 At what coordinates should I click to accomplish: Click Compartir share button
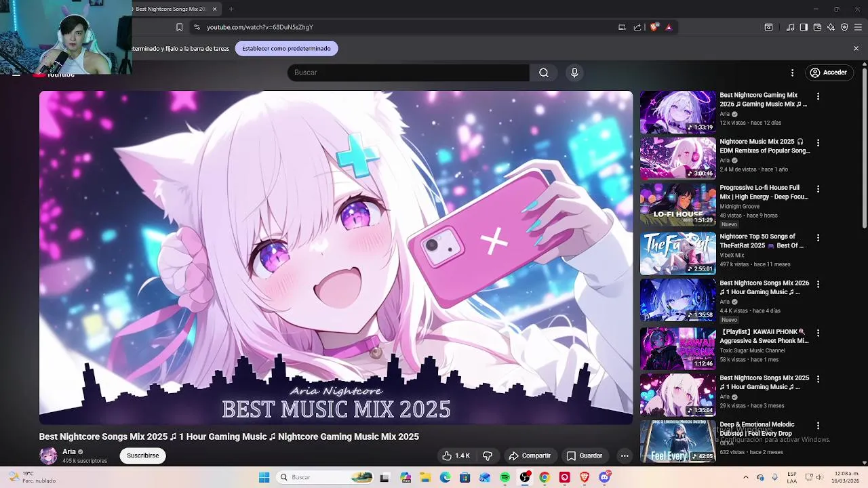[530, 455]
